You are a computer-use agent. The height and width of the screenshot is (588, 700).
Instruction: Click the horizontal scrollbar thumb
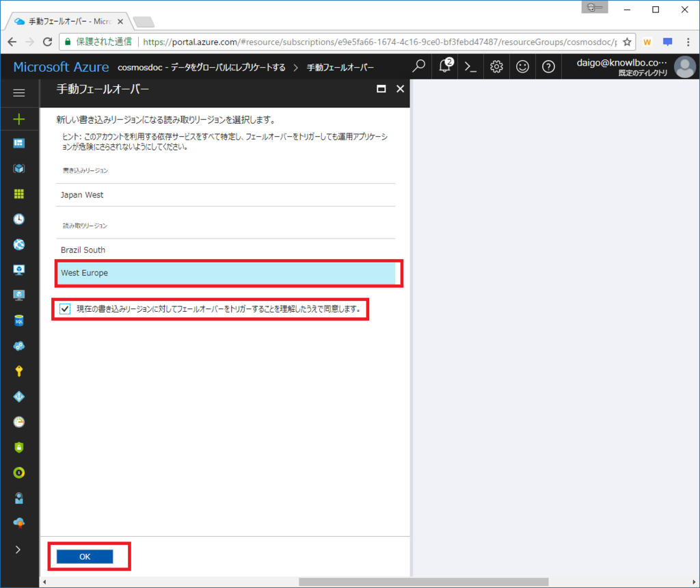[424, 582]
